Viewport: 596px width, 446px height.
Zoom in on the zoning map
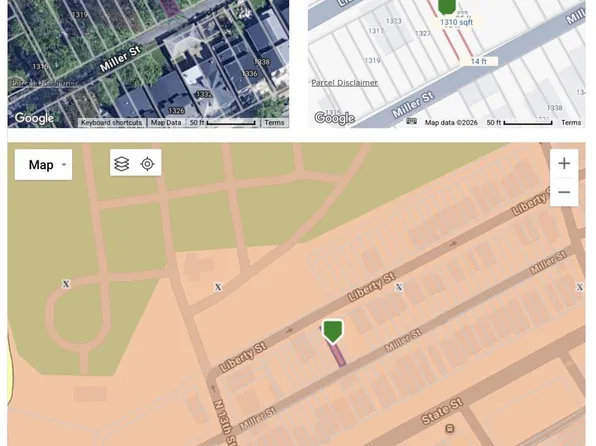[564, 163]
